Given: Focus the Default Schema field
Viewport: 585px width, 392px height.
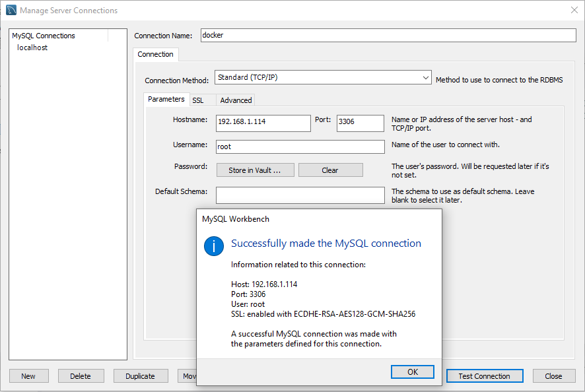Looking at the screenshot, I should point(300,195).
